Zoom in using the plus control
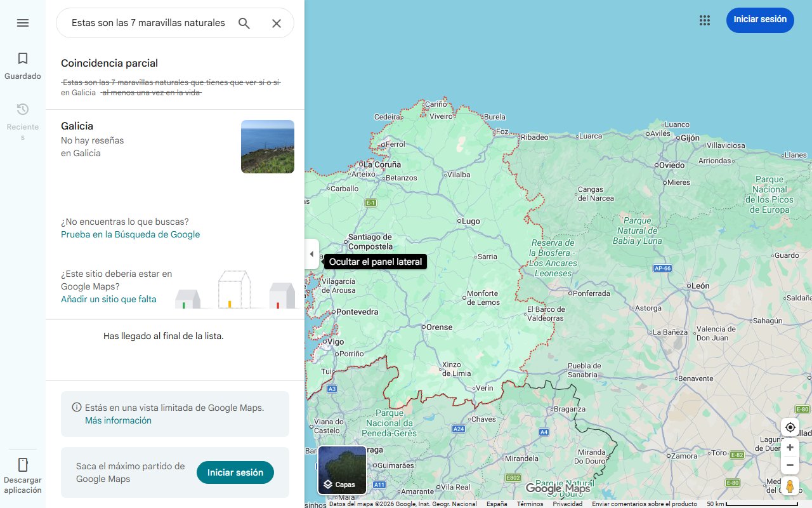 coord(790,447)
